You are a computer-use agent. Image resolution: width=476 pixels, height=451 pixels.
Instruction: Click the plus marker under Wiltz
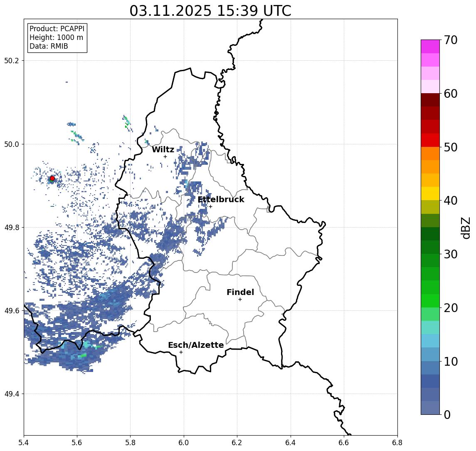165,156
